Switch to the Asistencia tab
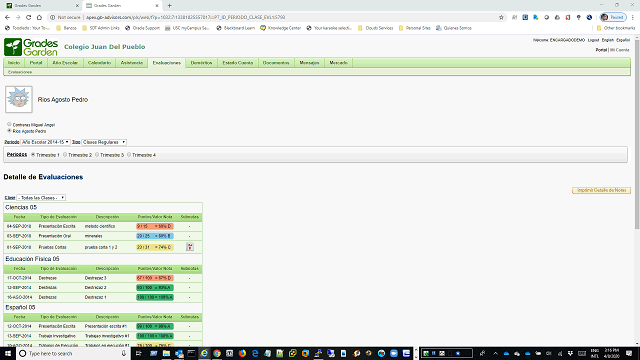 (x=131, y=63)
